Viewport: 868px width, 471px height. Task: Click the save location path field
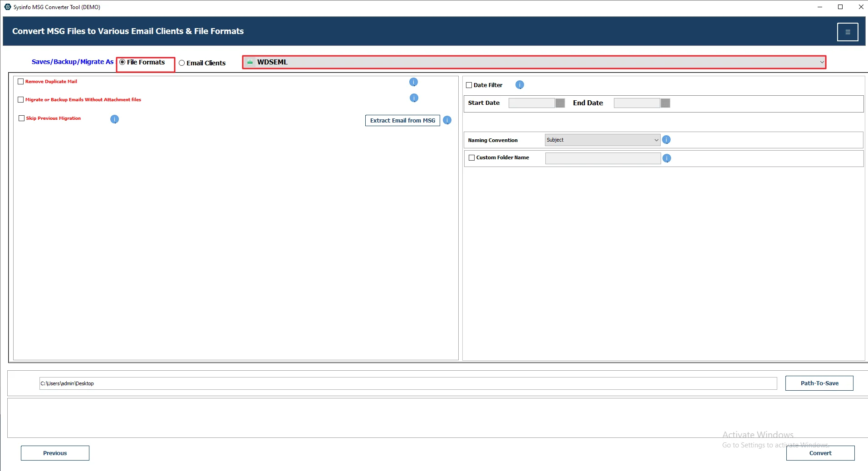[x=363, y=383]
